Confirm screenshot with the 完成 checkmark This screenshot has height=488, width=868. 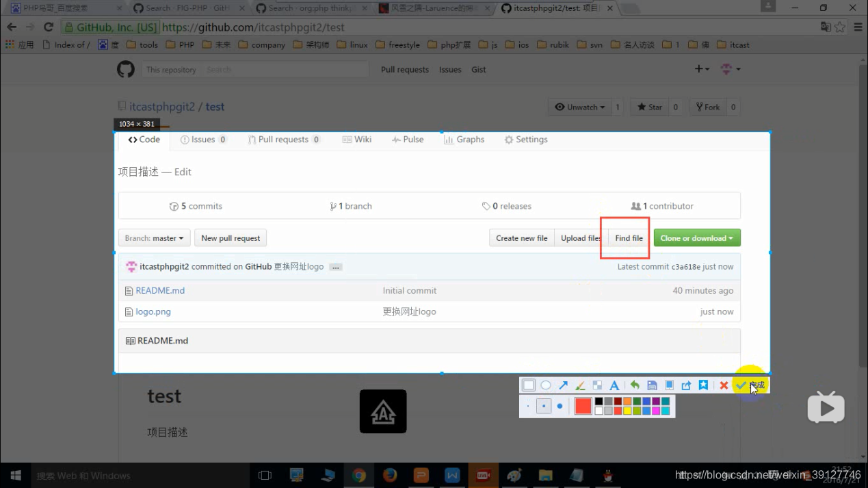point(750,385)
